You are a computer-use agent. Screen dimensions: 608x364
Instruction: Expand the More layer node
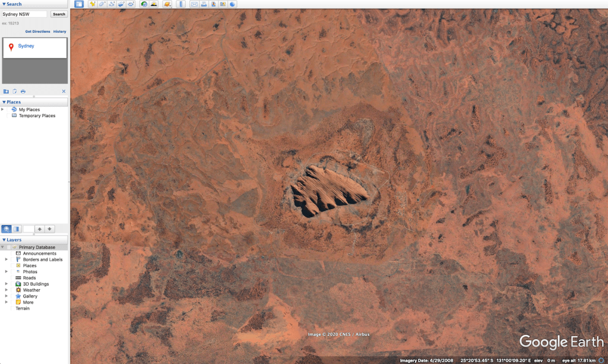click(6, 302)
